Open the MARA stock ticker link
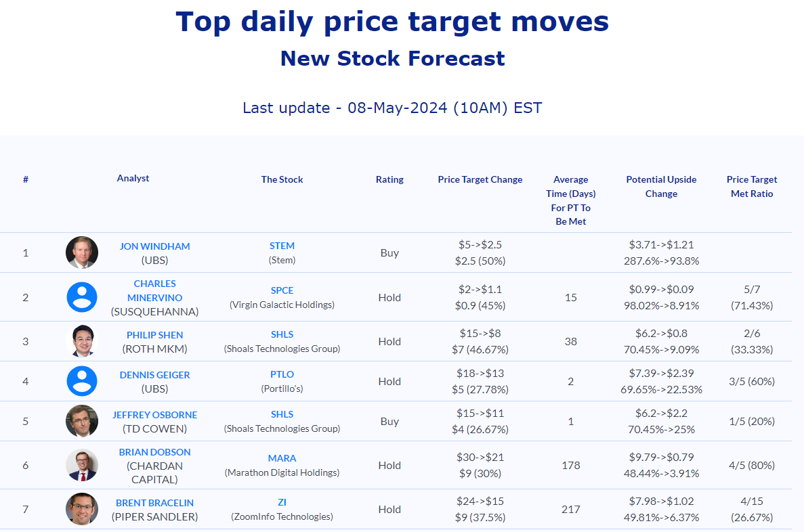 (x=282, y=458)
